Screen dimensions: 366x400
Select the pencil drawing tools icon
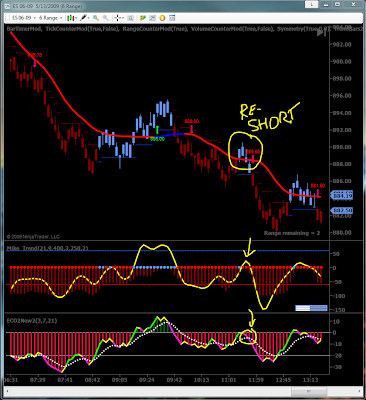(x=84, y=18)
